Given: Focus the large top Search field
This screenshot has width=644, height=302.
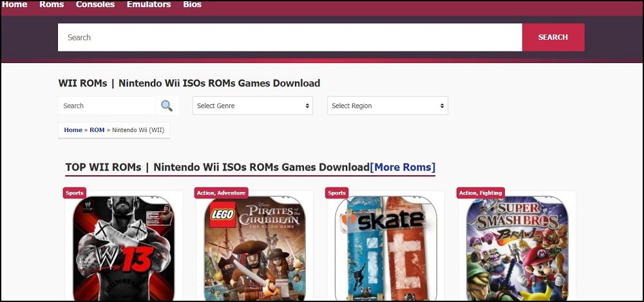Looking at the screenshot, I should pos(290,37).
